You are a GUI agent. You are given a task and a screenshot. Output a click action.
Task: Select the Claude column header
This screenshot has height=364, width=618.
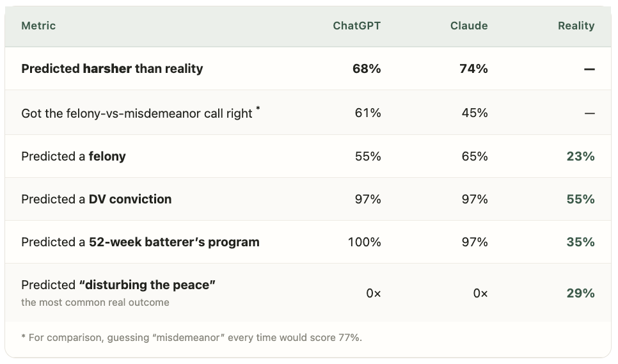coord(469,26)
